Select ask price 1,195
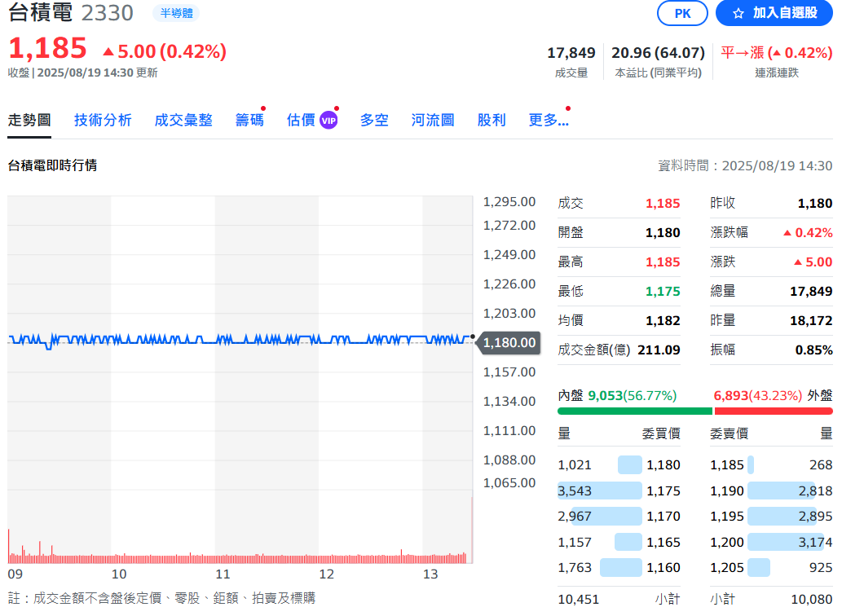 [727, 517]
